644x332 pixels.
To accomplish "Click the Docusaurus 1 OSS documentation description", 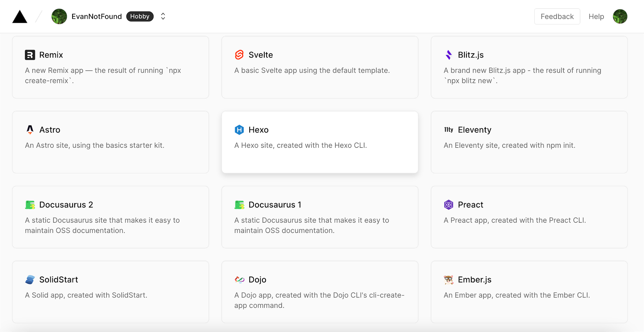I will 312,225.
